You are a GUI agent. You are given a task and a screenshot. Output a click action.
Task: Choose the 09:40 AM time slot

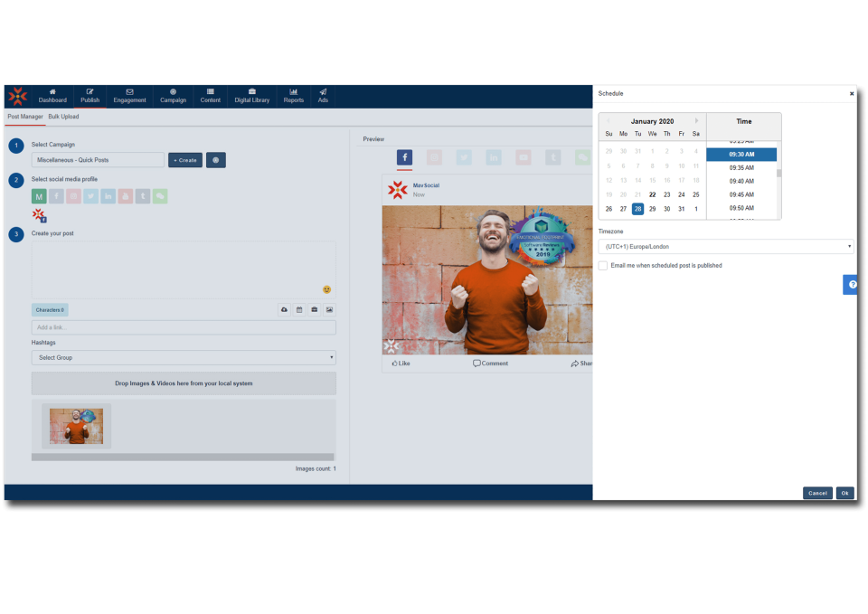741,181
